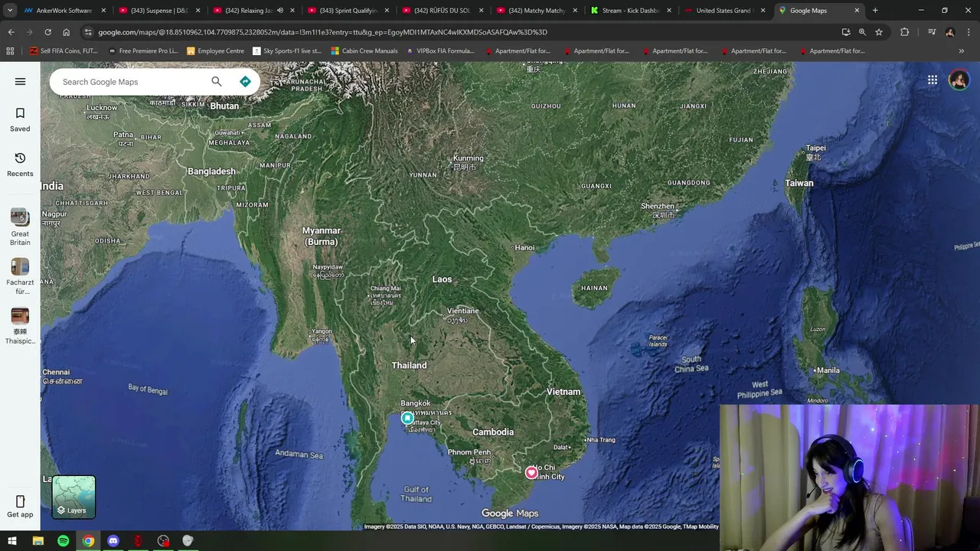Click the Laos country label
980x551 pixels.
point(442,279)
